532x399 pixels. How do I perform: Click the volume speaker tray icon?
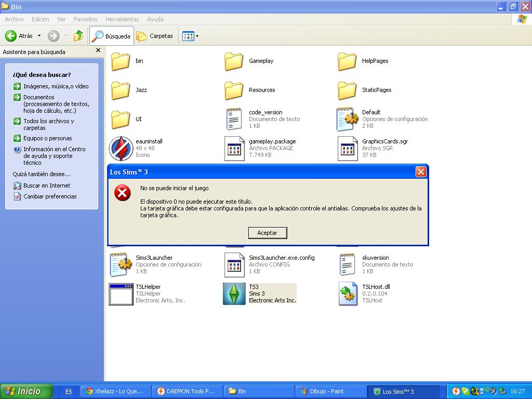point(493,392)
